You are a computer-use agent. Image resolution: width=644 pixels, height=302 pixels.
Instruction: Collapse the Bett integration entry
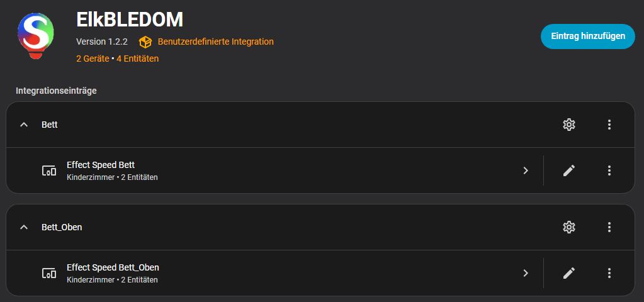coord(24,125)
